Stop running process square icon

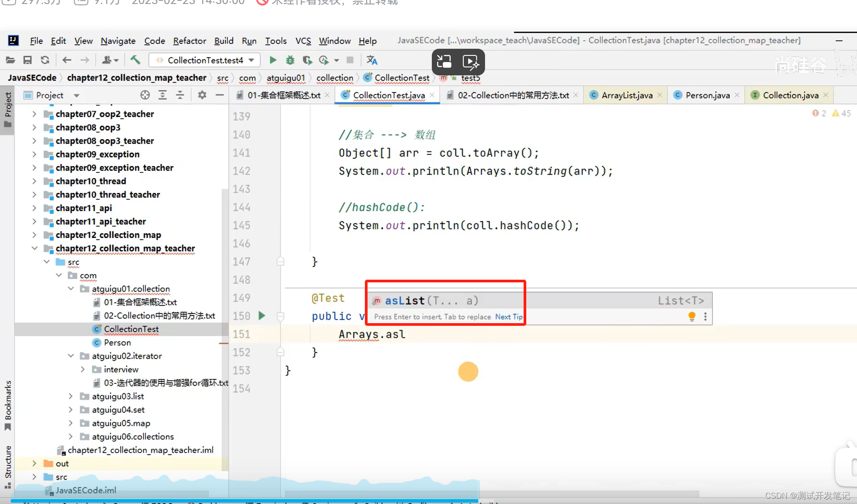tap(350, 60)
